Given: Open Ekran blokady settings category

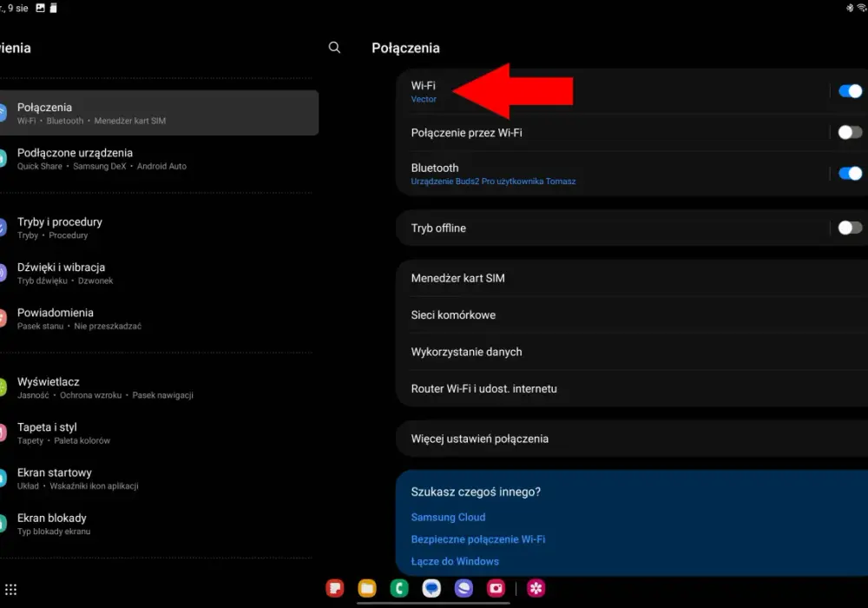Looking at the screenshot, I should 160,524.
